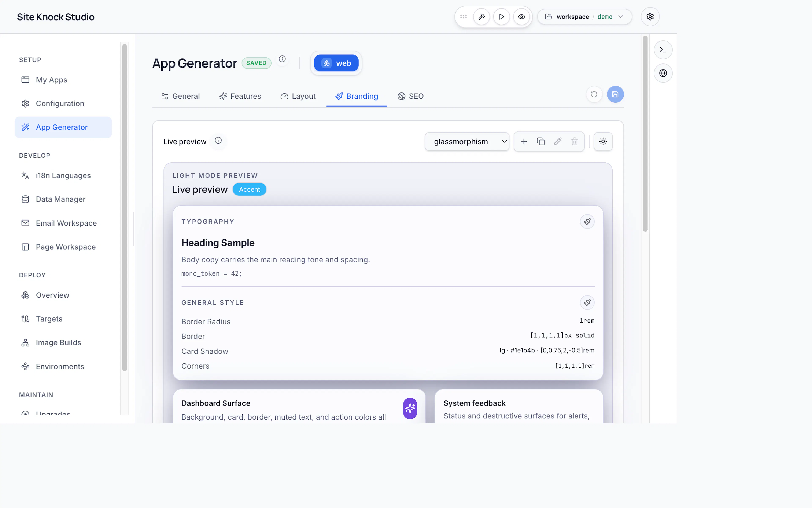Click the Corners [1,1,1,1]rem value

click(575, 366)
